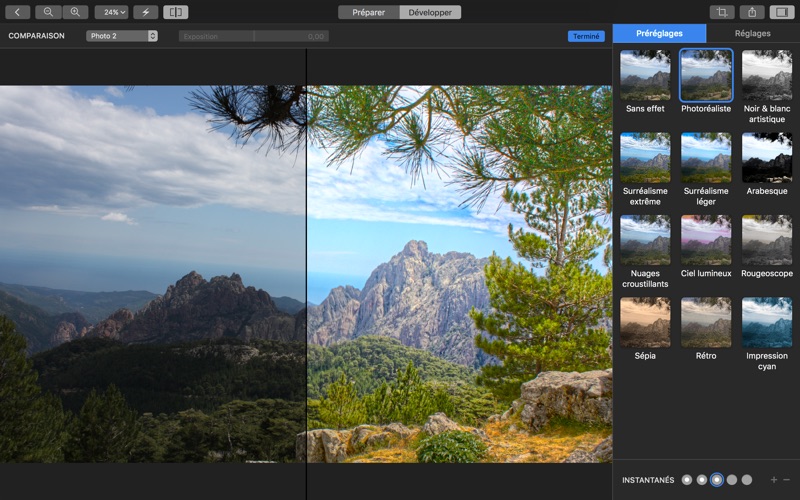Apply the Ciel lumineux preset

click(706, 246)
